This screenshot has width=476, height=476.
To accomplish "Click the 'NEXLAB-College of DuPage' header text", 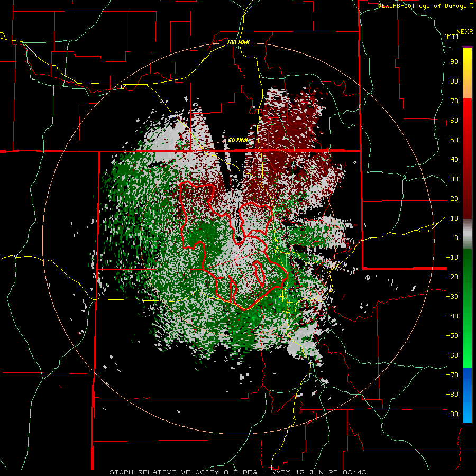I will coord(423,6).
